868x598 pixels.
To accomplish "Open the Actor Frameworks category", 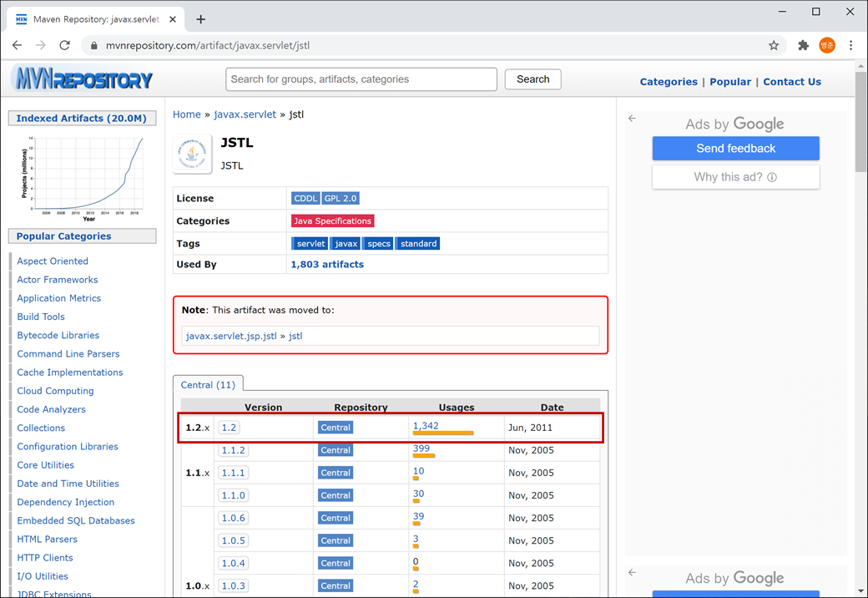I will (58, 280).
